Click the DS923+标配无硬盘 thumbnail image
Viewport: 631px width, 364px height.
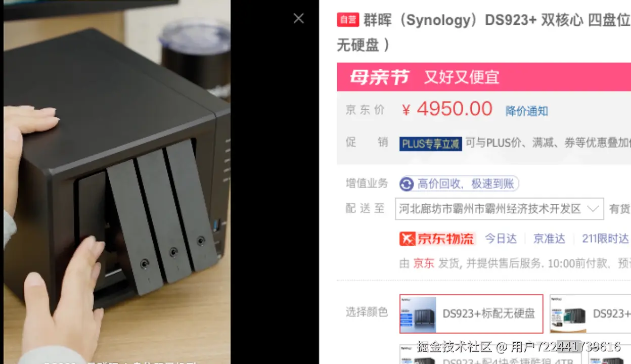pyautogui.click(x=418, y=314)
